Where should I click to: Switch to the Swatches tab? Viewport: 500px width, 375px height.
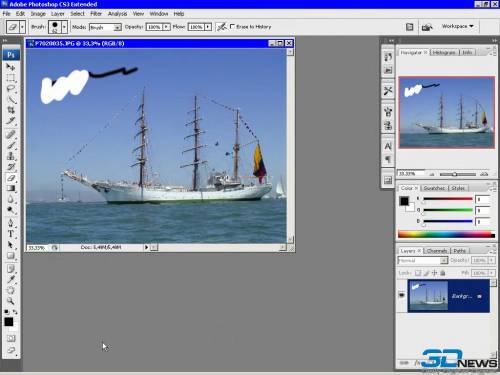tap(434, 188)
